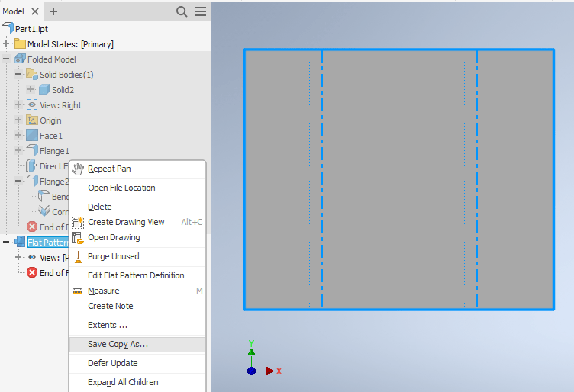Add a new browser panel tab
Image resolution: width=574 pixels, height=392 pixels.
[53, 11]
